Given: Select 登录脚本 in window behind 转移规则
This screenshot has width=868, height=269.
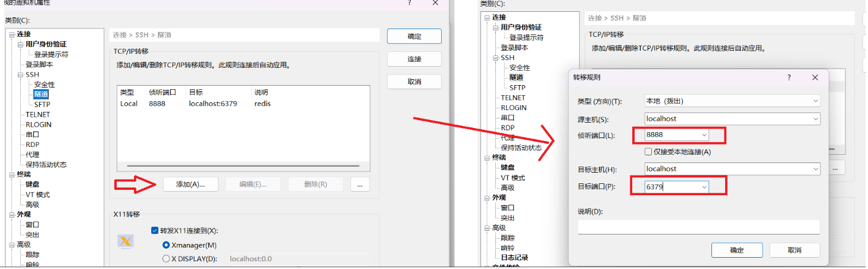Looking at the screenshot, I should pyautogui.click(x=514, y=48).
